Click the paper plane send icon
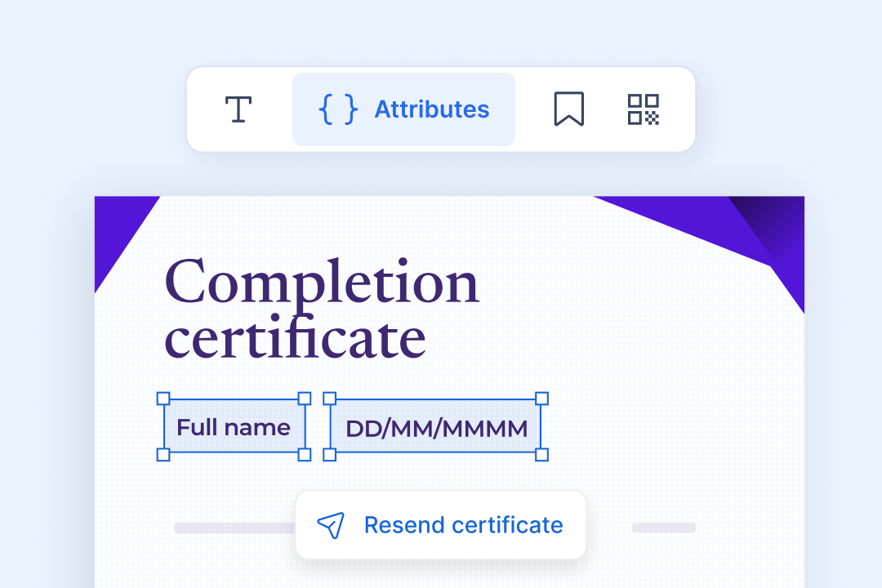The height and width of the screenshot is (588, 882). 330,525
